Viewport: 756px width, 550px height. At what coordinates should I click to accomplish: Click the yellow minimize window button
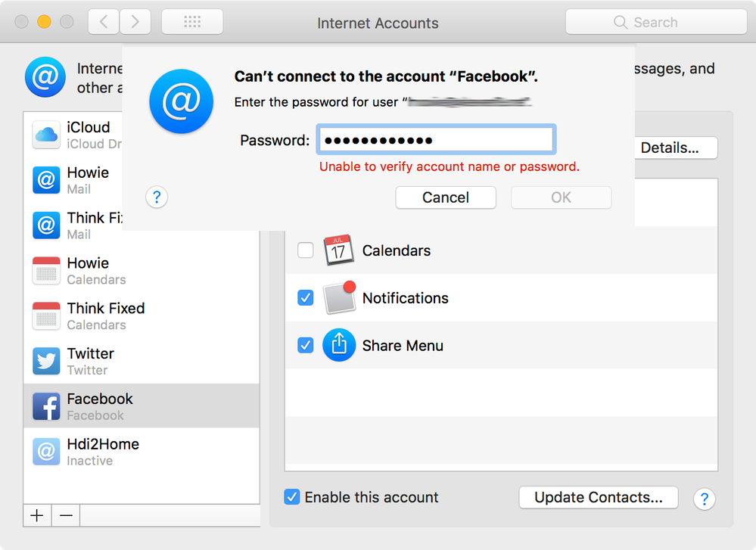click(44, 22)
